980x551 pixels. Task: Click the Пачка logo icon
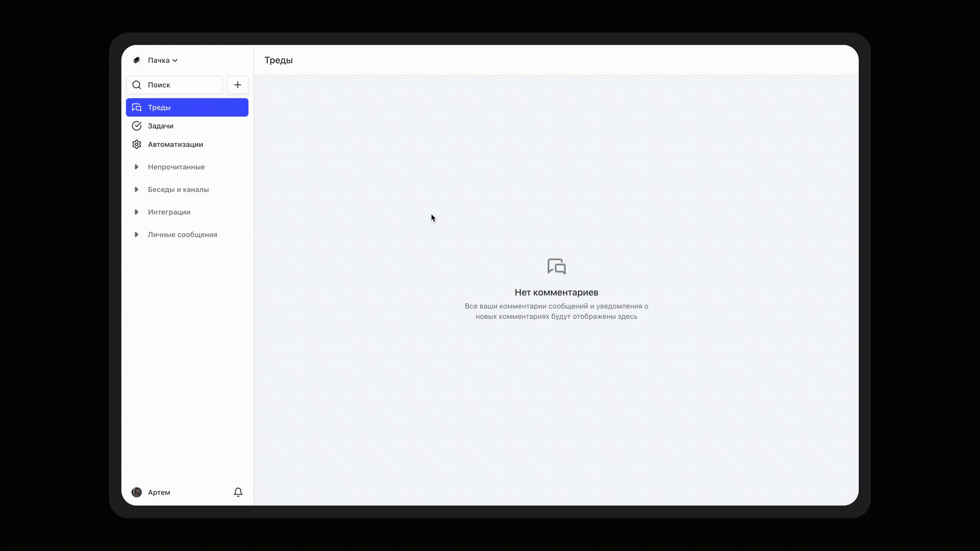point(137,60)
